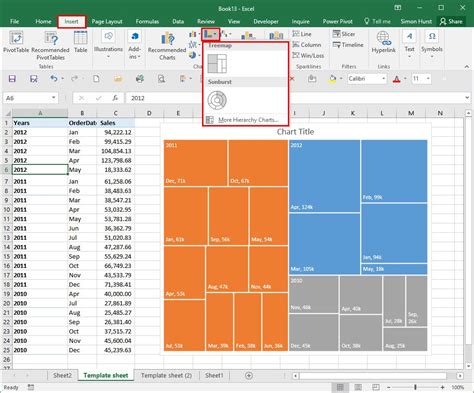Screen dimensions: 474x393
Task: Open the Calibri font name dropdown
Action: pos(384,79)
